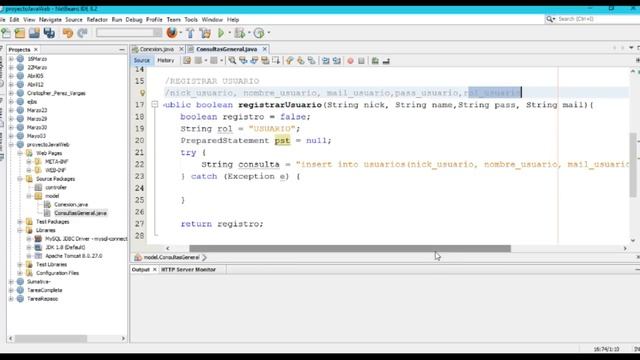Click the History view button
This screenshot has height=360, width=640.
coord(166,60)
